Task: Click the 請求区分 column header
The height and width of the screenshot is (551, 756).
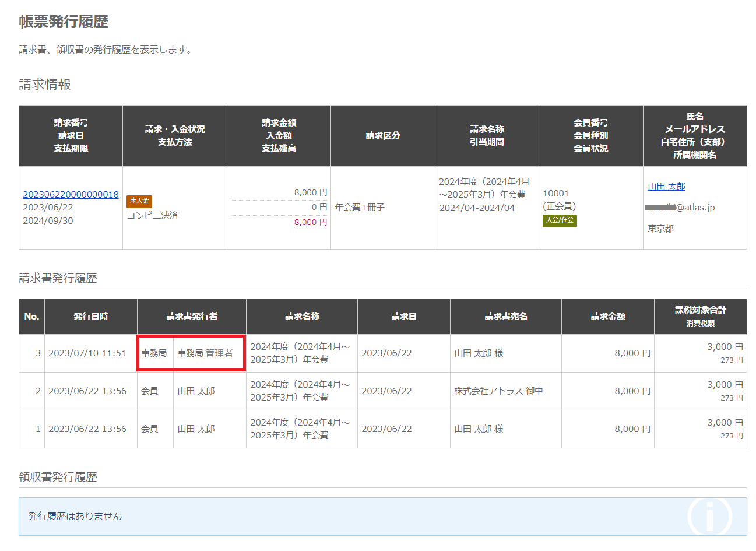Action: (383, 136)
